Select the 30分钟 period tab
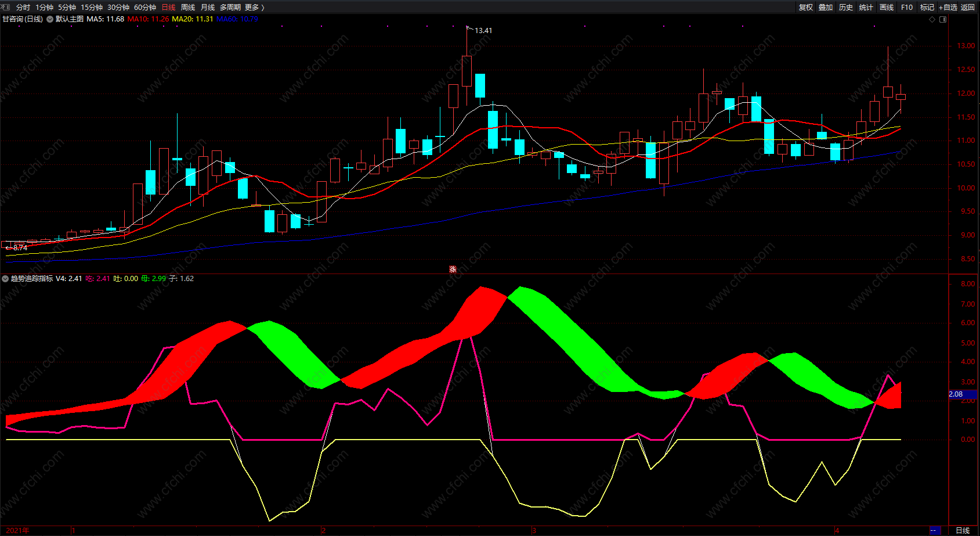Image resolution: width=980 pixels, height=536 pixels. 118,8
